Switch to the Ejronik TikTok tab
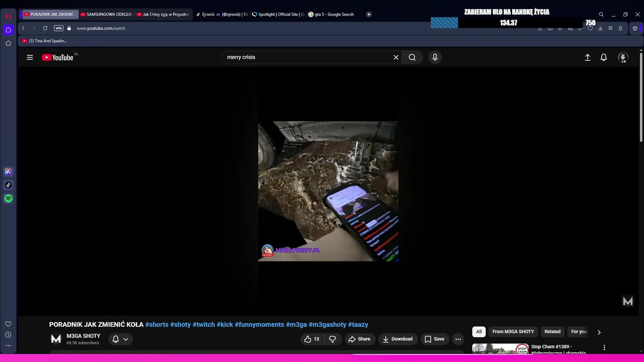The height and width of the screenshot is (362, 644). 222,15
